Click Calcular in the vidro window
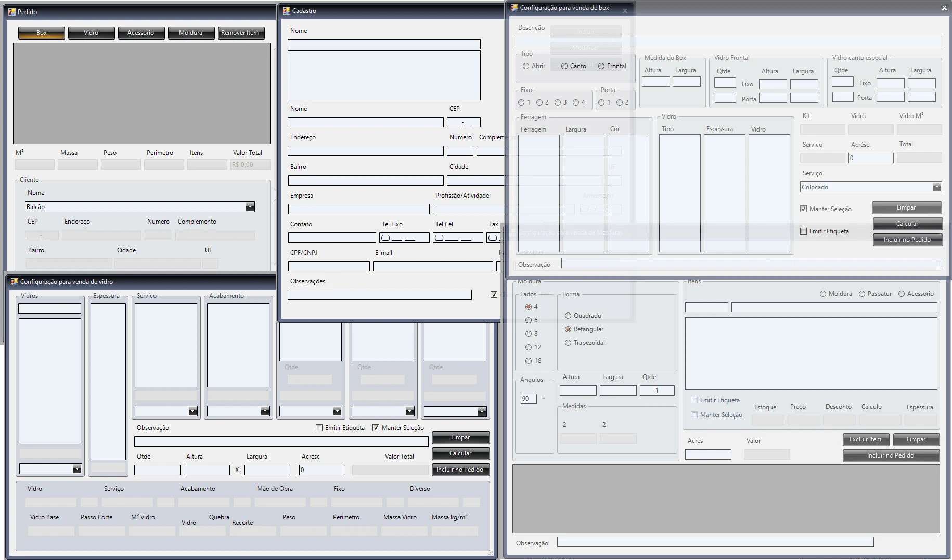 (x=460, y=453)
